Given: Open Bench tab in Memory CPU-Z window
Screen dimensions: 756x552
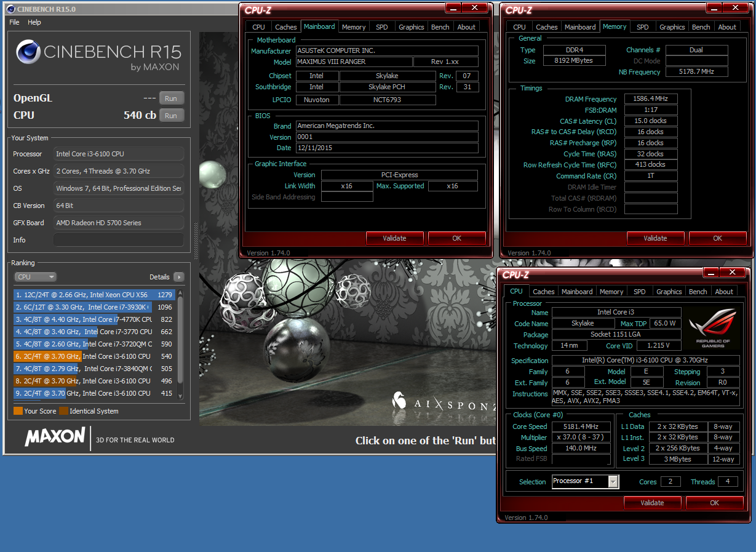Looking at the screenshot, I should point(701,27).
